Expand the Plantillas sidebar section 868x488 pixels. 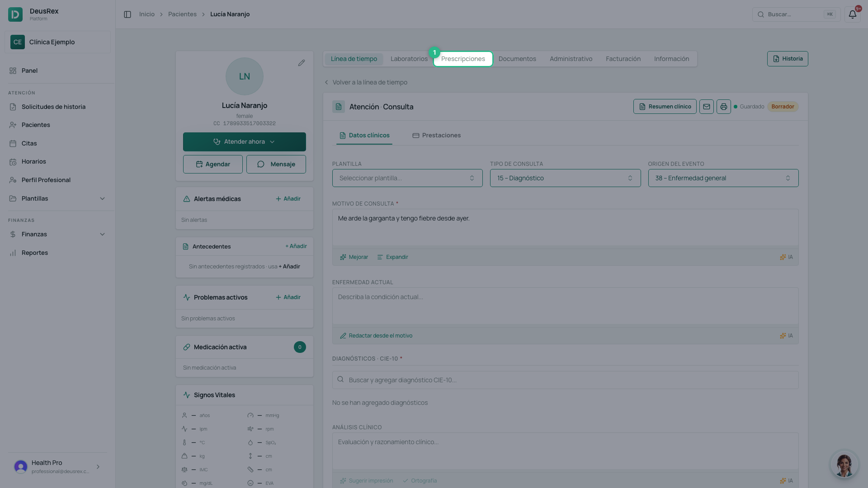pos(57,198)
